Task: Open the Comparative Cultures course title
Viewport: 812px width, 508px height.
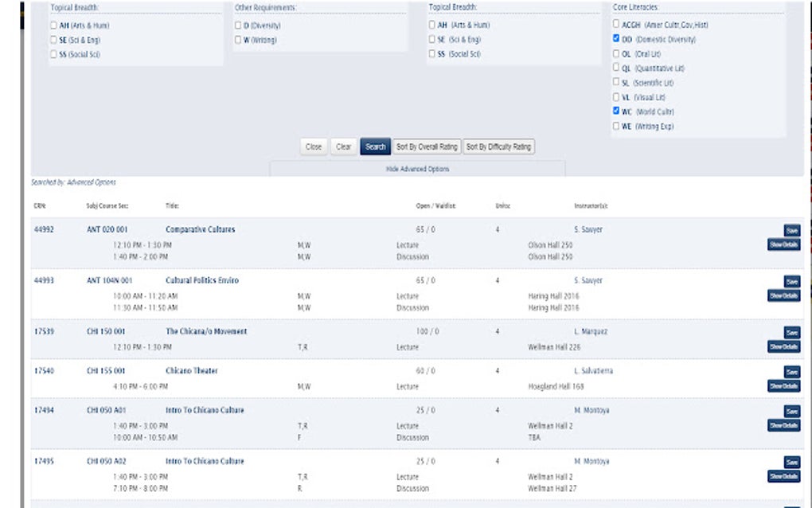Action: point(201,229)
